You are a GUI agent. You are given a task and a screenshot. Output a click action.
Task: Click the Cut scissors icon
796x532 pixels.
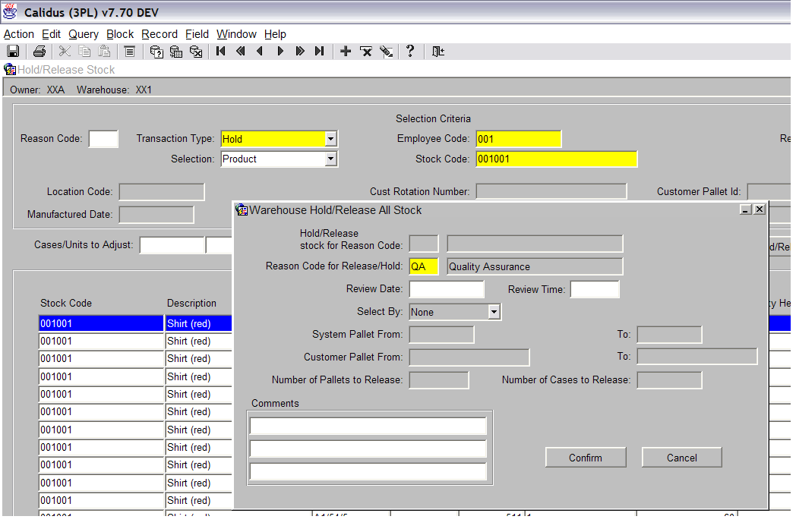click(65, 51)
